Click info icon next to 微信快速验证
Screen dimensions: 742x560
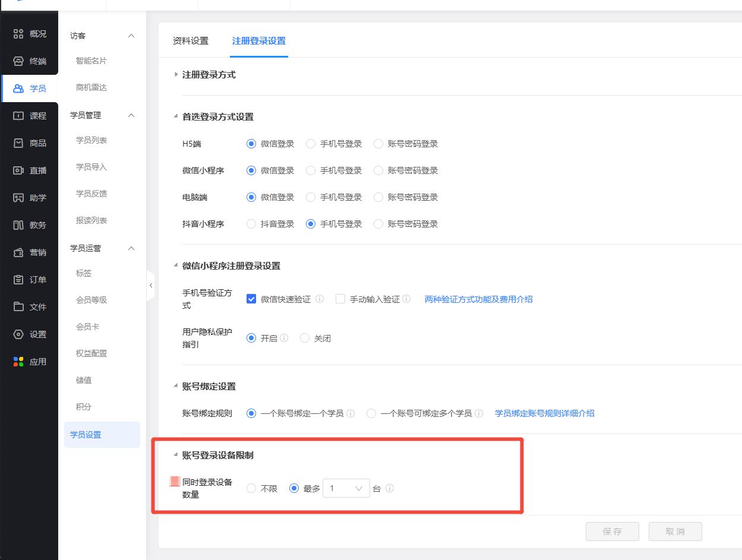(320, 299)
